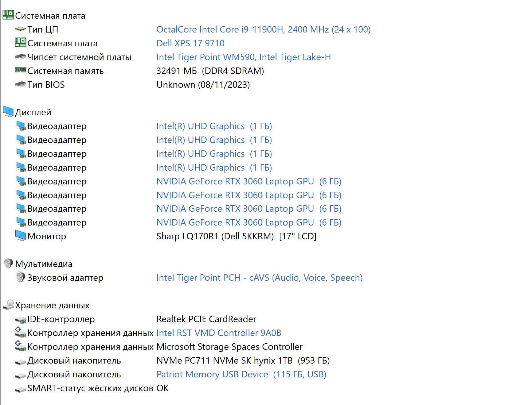Open the Intel Tiger Point PCH cAVS audio link

point(260,278)
